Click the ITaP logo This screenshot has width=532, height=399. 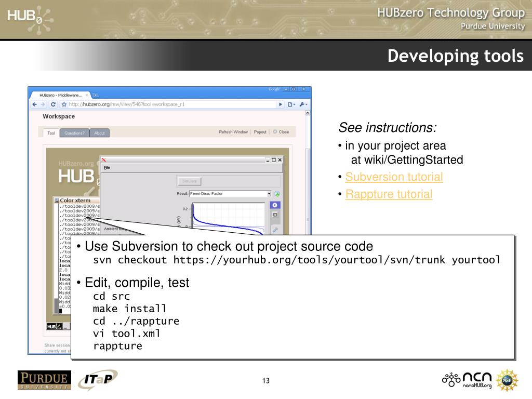(x=98, y=380)
